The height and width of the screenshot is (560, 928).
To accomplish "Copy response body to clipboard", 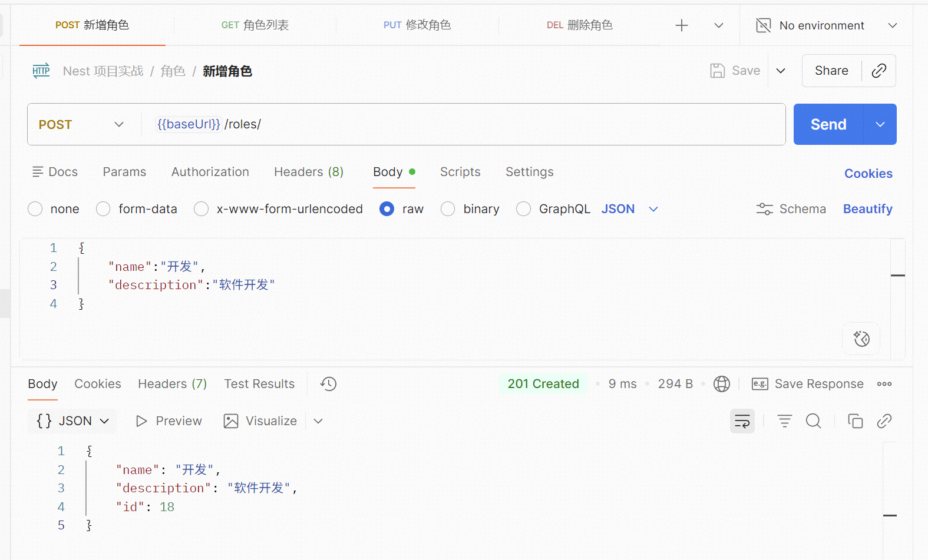I will click(x=855, y=421).
